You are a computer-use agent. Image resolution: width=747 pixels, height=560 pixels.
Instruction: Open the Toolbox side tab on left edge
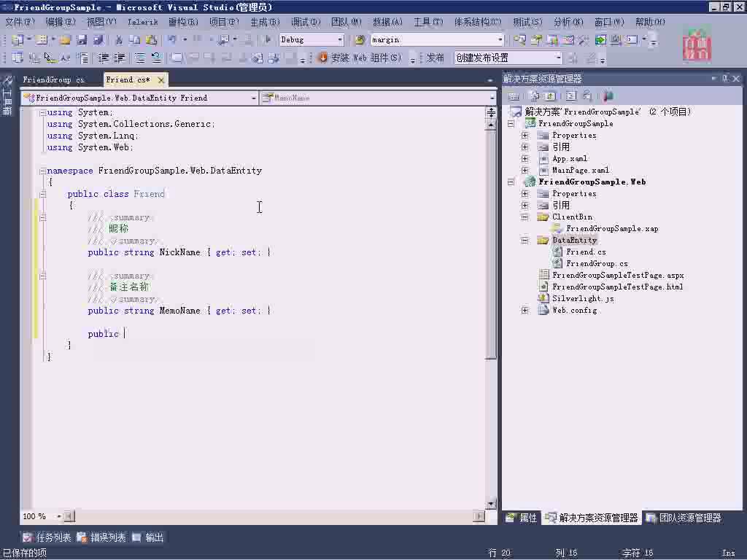[x=7, y=97]
